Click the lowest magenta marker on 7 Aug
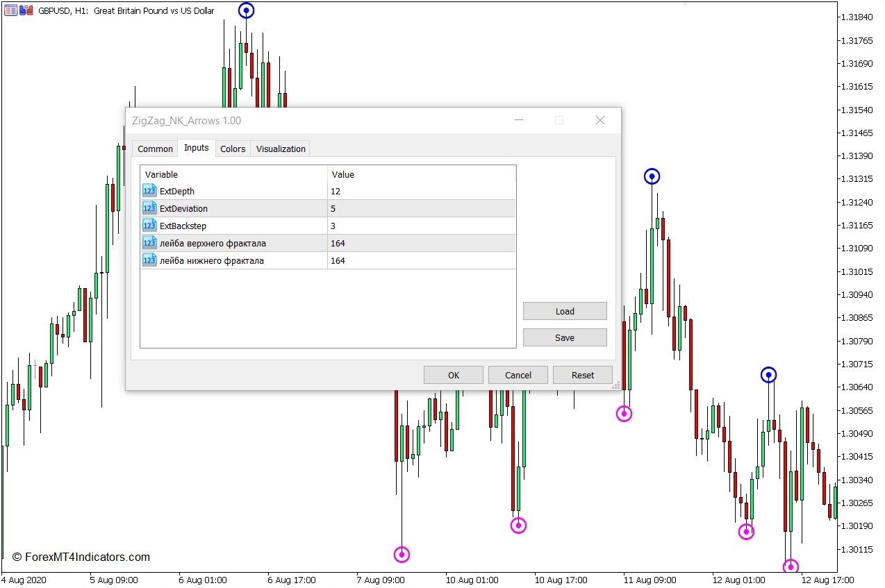The image size is (885, 588). tap(402, 554)
